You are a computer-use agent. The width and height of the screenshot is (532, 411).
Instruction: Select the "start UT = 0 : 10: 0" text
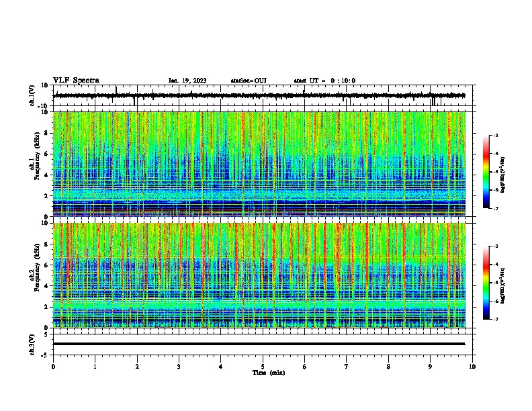324,81
